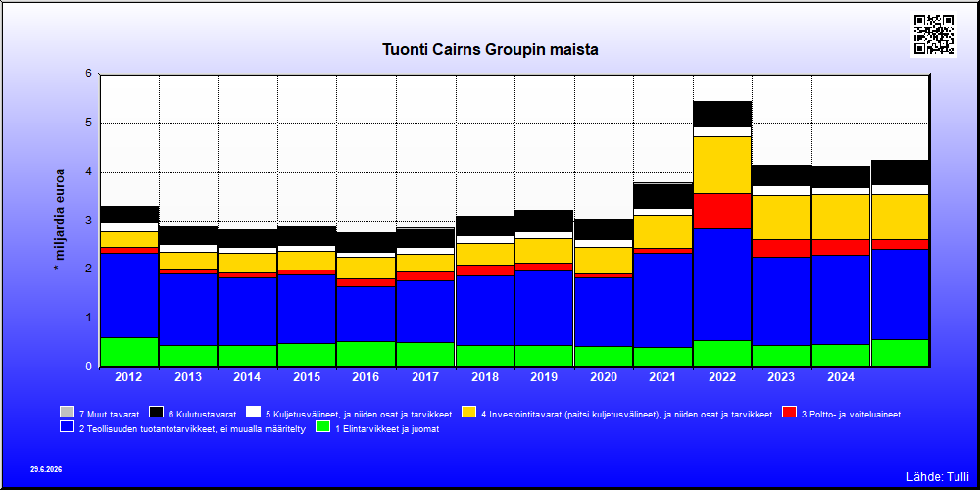Click the QR code image
Screen dimensions: 980x490
coord(934,34)
